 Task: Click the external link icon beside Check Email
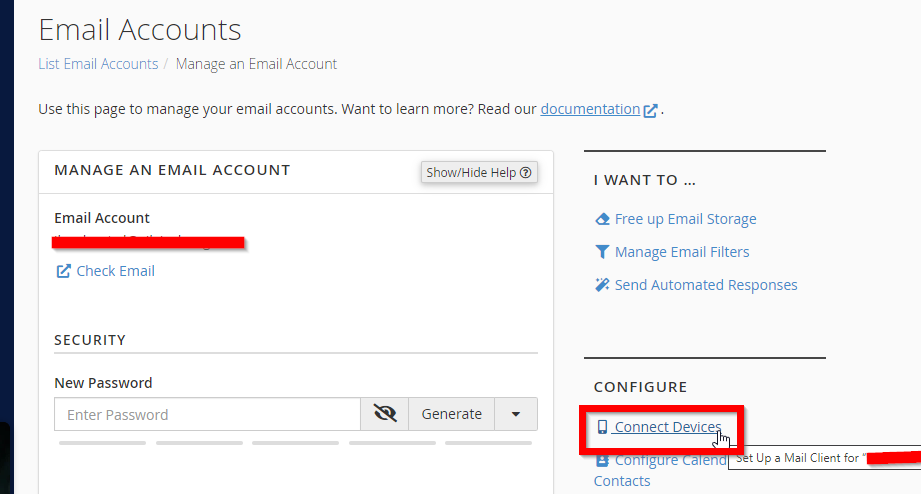pos(63,271)
